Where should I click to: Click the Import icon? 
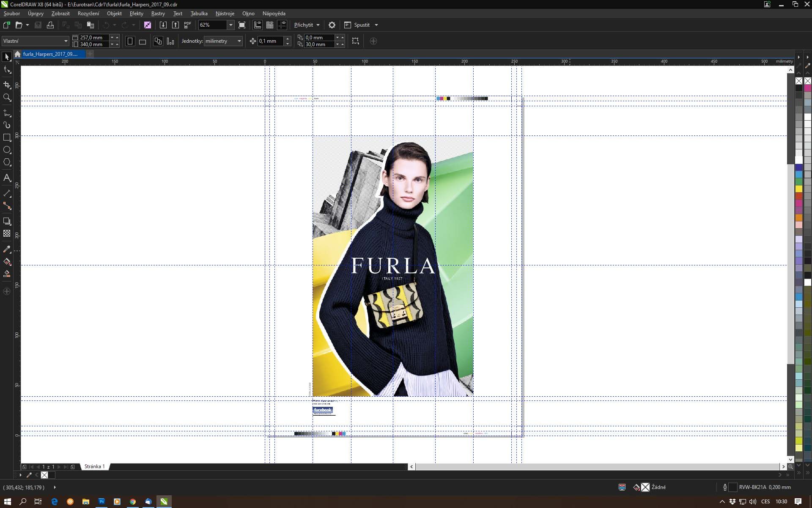point(163,25)
